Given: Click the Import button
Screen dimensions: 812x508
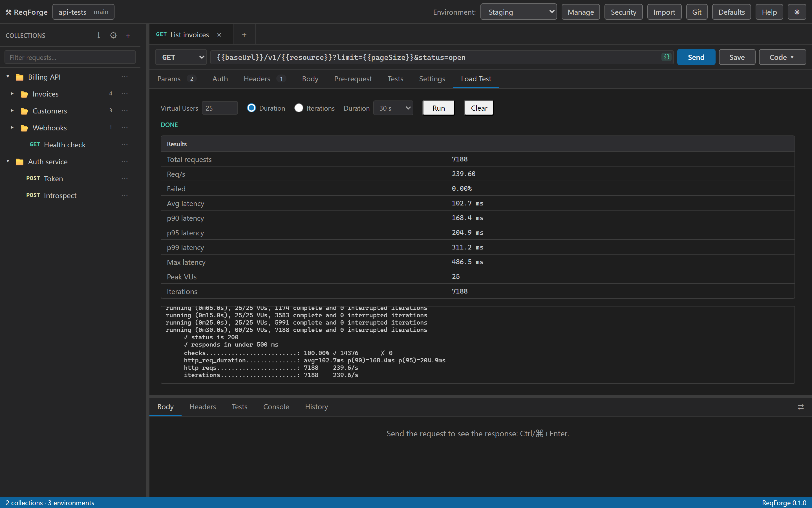Looking at the screenshot, I should point(664,12).
